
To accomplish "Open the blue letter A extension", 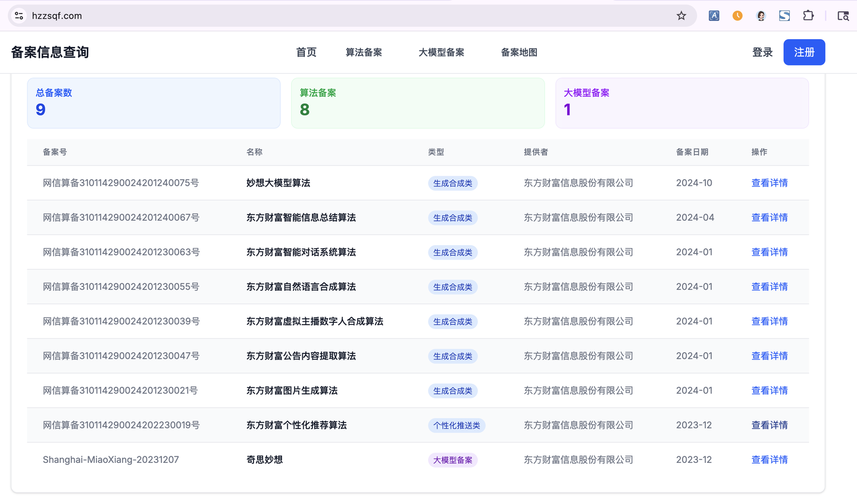I will click(x=714, y=16).
